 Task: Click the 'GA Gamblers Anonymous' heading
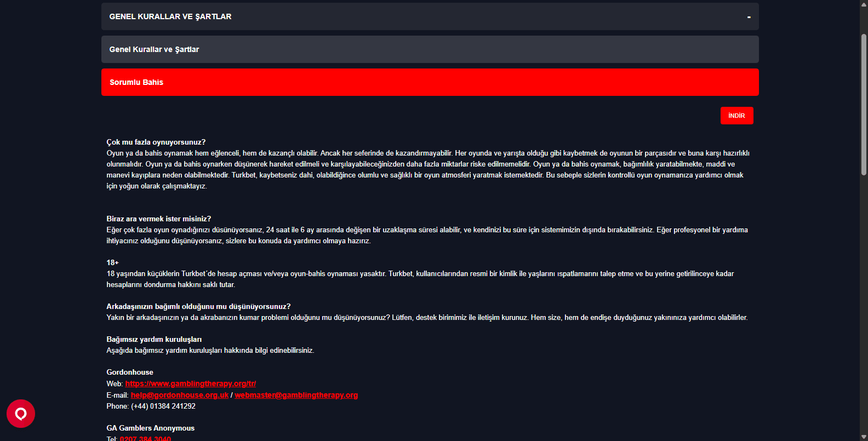[151, 428]
